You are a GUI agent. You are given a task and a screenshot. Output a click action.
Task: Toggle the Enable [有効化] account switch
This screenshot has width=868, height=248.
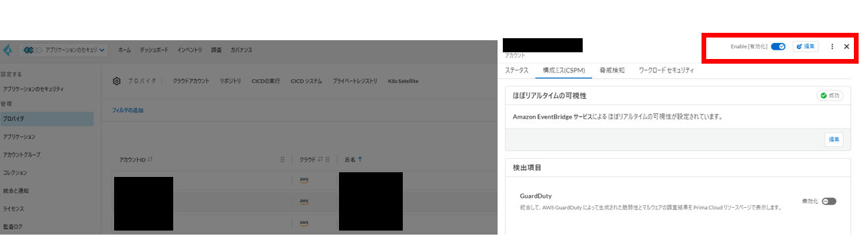click(778, 46)
